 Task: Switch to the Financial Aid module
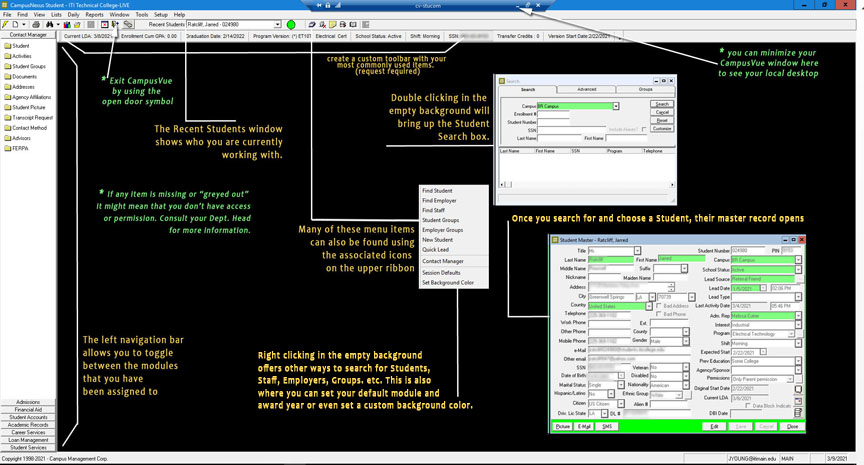tap(28, 410)
